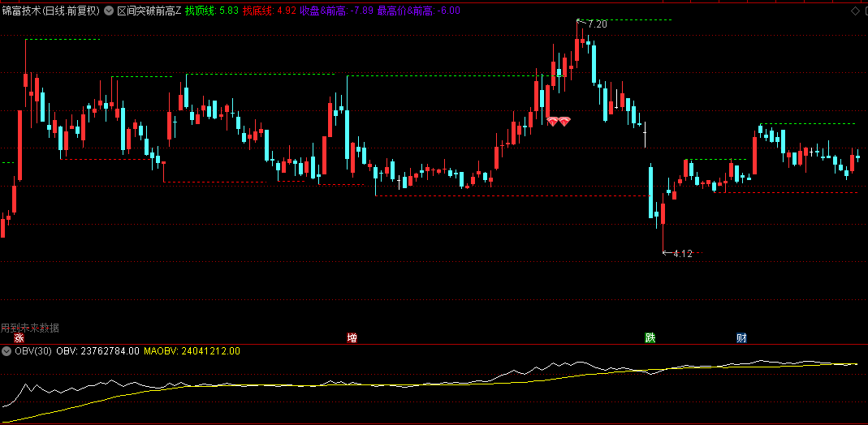The width and height of the screenshot is (868, 425).
Task: Click the OBV: 23762784.00 value
Action: pos(98,351)
